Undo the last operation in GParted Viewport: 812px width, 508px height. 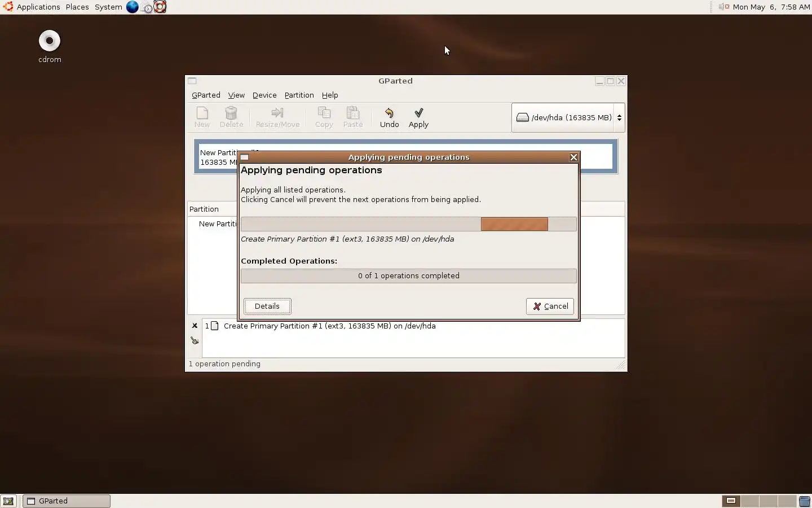coord(389,117)
